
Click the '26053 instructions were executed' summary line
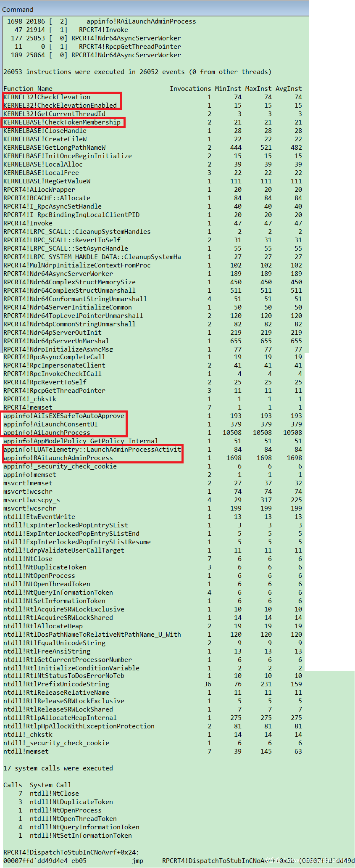click(x=137, y=71)
